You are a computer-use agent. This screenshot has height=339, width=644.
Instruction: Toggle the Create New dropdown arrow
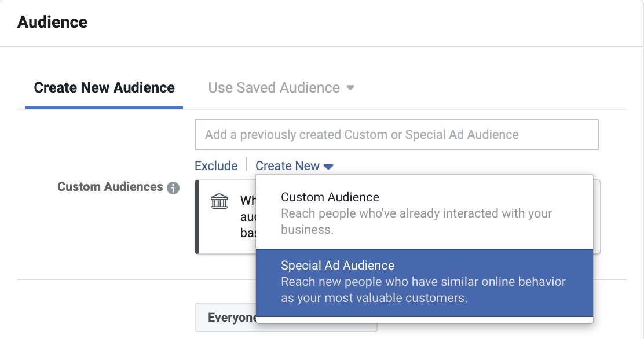[x=328, y=167]
